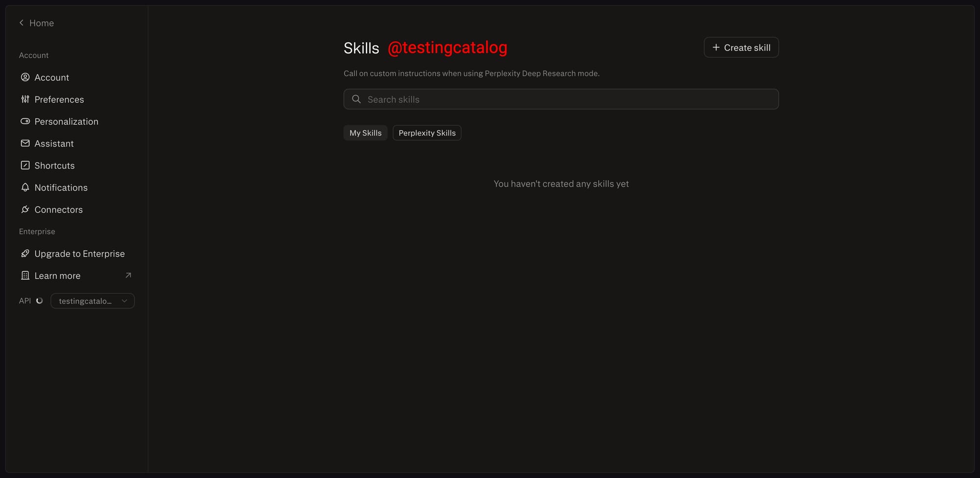Click the custom instructions description text
This screenshot has width=980, height=478.
click(471, 73)
